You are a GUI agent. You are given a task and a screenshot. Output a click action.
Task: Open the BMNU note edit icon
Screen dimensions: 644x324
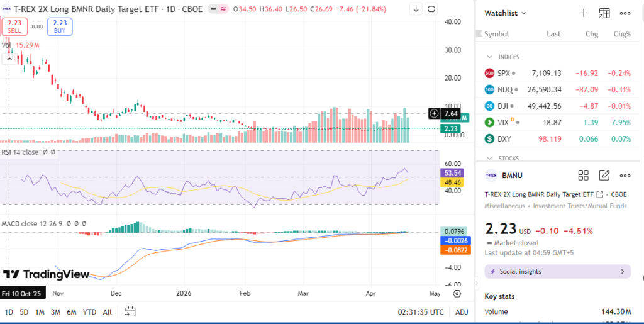(604, 176)
